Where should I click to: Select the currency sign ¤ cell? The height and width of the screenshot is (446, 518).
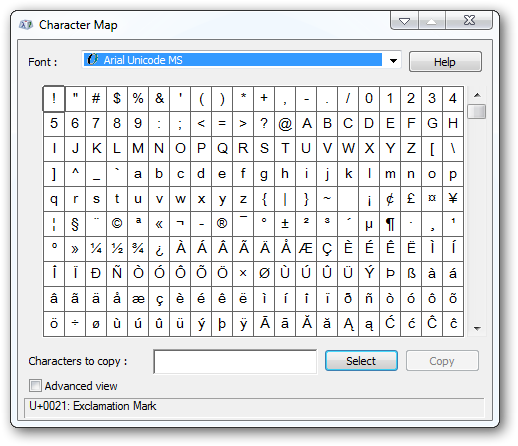tap(432, 199)
